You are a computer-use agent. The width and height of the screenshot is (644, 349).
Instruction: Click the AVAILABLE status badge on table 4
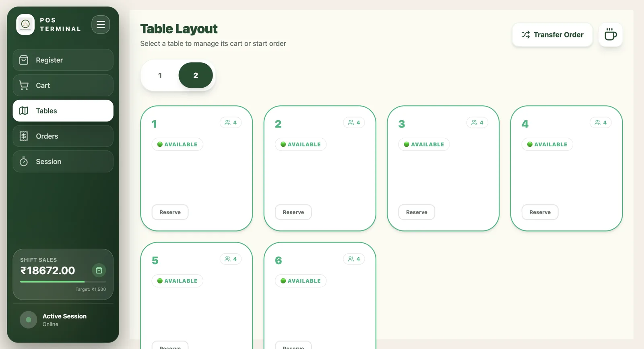click(x=547, y=144)
